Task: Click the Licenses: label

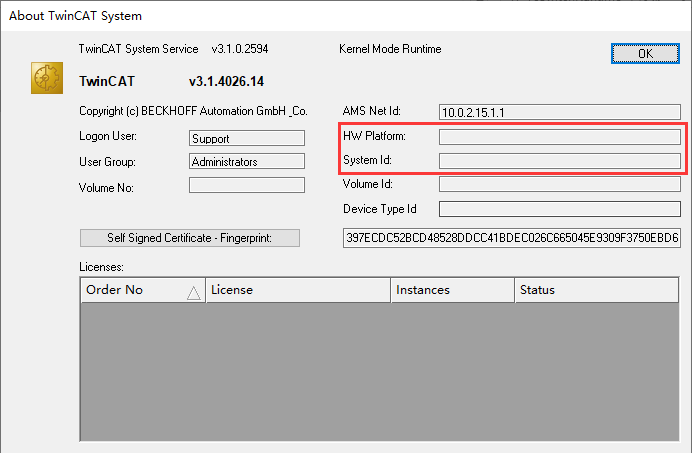Action: [x=102, y=267]
